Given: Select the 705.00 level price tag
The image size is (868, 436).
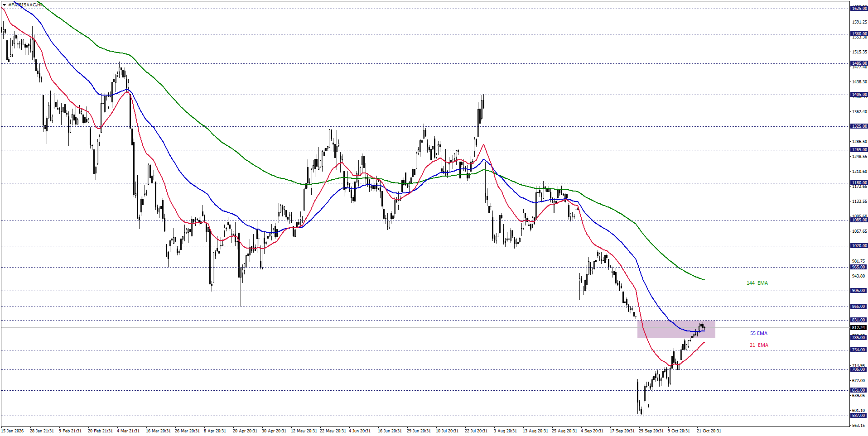Looking at the screenshot, I should pyautogui.click(x=858, y=369).
